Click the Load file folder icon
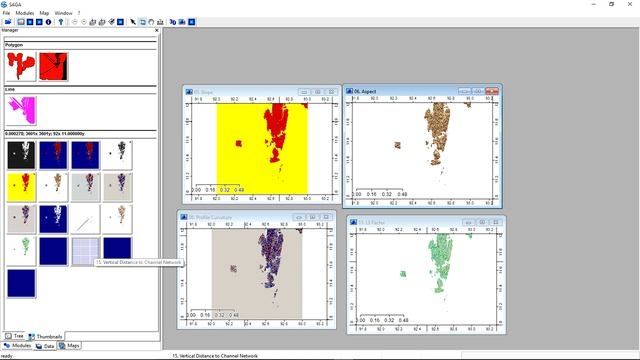Viewport: 640px width, 360px height. pos(8,22)
